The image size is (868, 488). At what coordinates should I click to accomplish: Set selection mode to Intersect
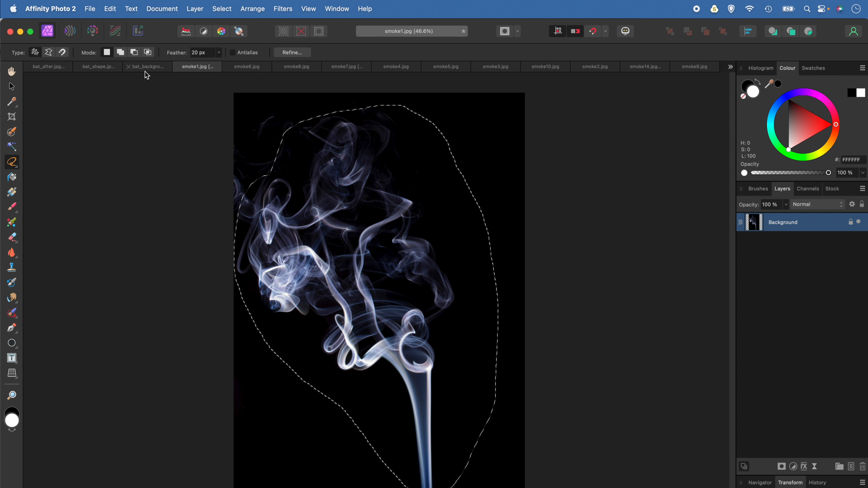tap(148, 52)
